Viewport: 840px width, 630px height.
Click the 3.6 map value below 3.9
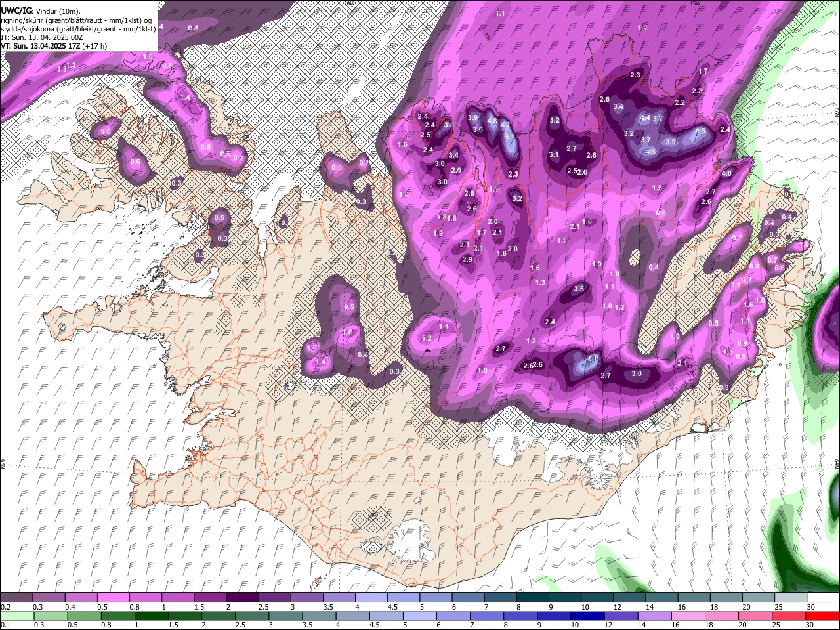click(478, 129)
